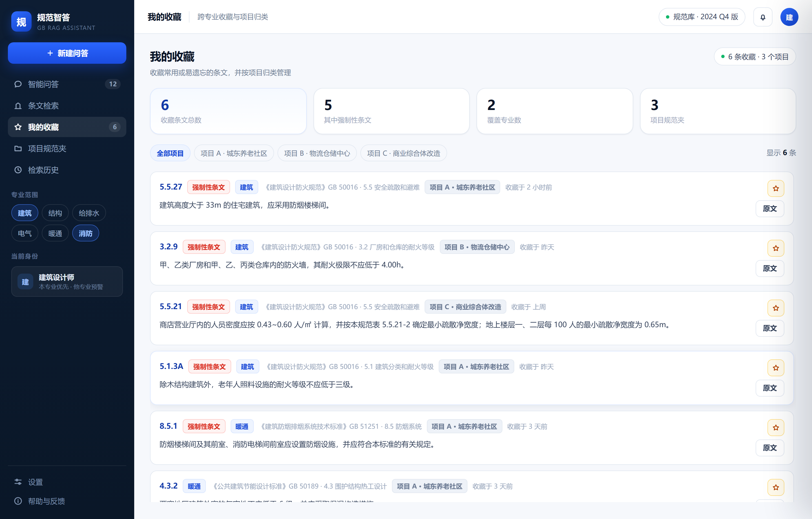The width and height of the screenshot is (812, 519).
Task: Filter by 项目 C · 商业综合体改造
Action: click(403, 153)
